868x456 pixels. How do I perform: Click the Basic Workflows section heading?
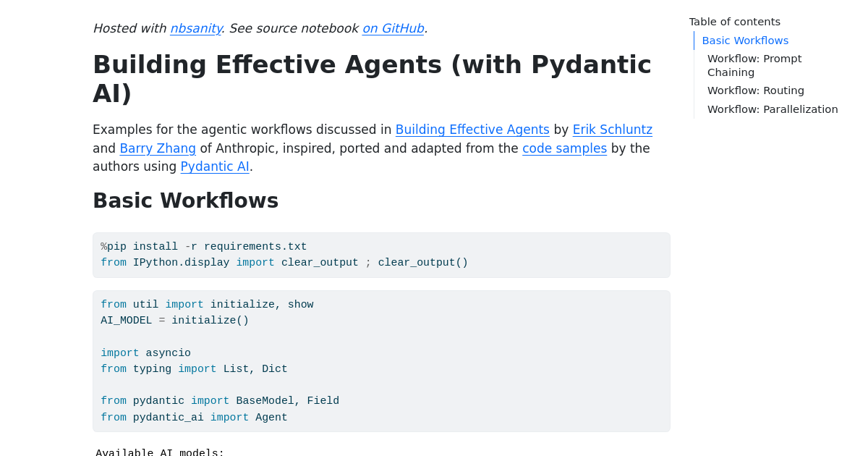click(185, 200)
